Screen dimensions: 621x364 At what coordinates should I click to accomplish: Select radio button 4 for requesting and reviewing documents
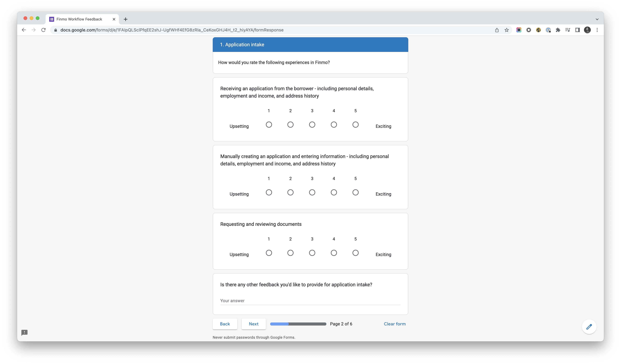333,253
